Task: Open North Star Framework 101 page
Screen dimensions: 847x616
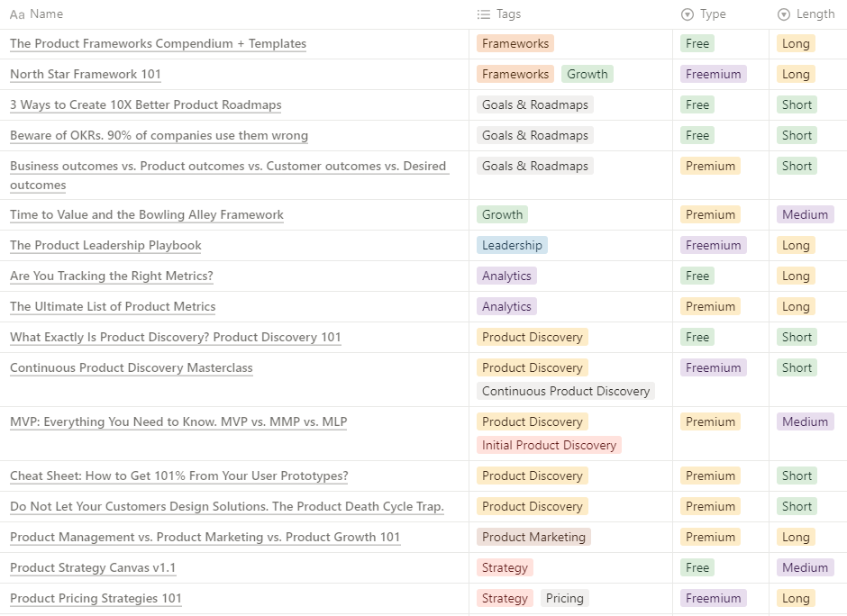Action: pyautogui.click(x=86, y=75)
